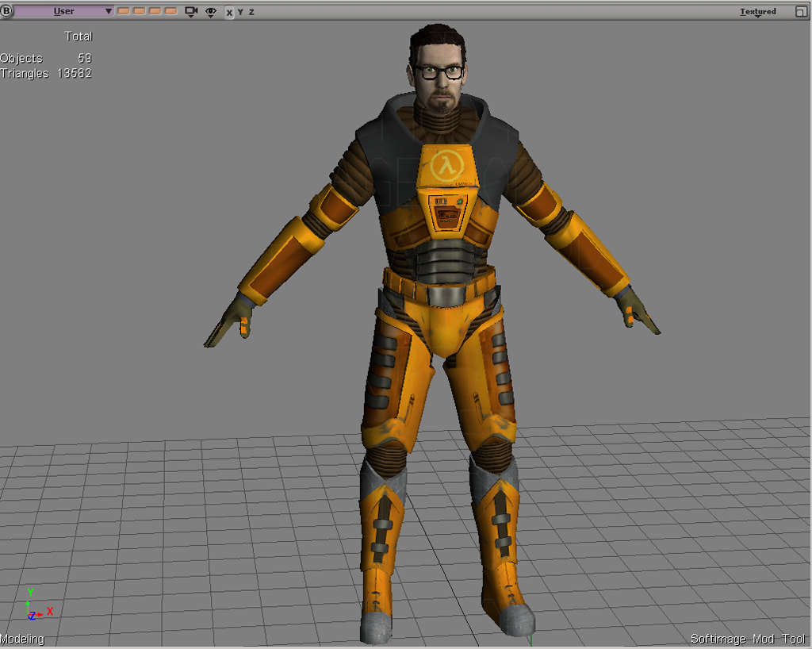Viewport: 812px width, 649px height.
Task: Click the Total statistics heading
Action: 79,36
